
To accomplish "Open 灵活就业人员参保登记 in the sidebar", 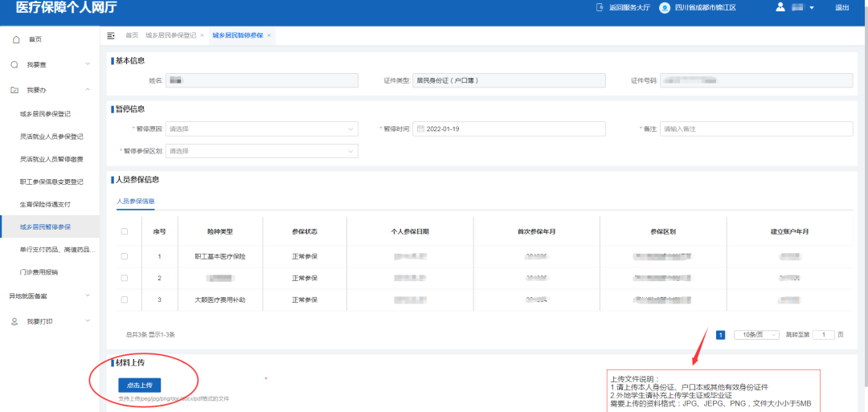I will [51, 137].
